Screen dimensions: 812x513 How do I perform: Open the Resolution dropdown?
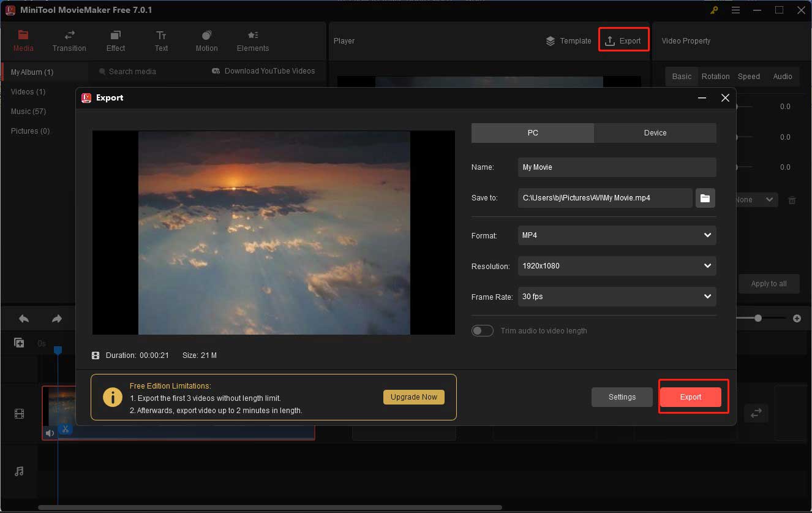pos(616,265)
